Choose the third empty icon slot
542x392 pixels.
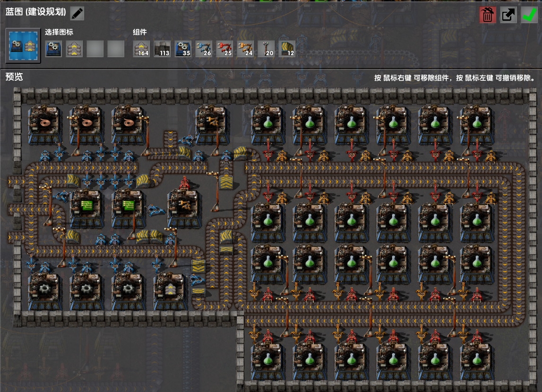[95, 49]
